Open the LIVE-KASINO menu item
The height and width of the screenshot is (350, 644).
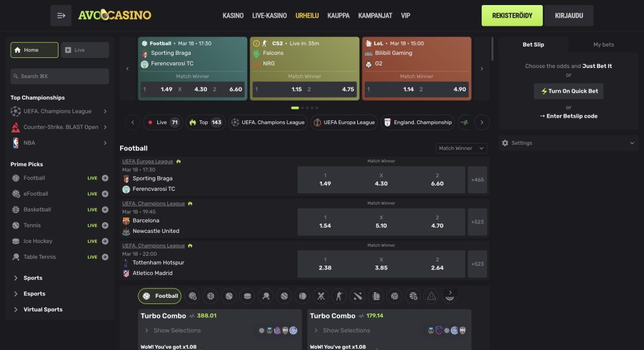[x=269, y=16]
